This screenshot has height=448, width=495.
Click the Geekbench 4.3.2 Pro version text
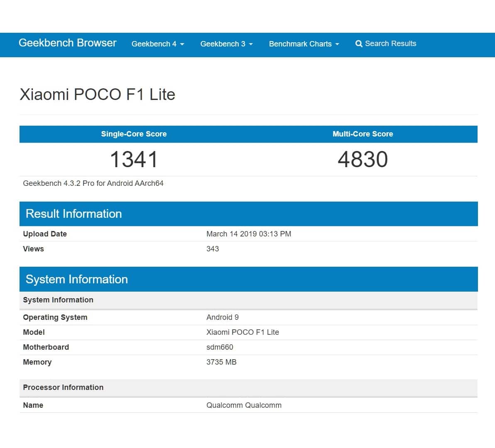tap(93, 183)
